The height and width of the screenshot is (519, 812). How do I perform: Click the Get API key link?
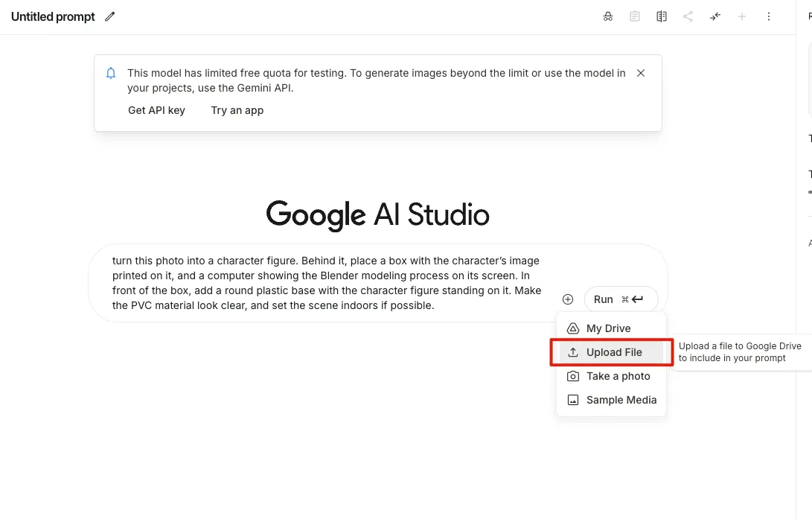click(156, 110)
